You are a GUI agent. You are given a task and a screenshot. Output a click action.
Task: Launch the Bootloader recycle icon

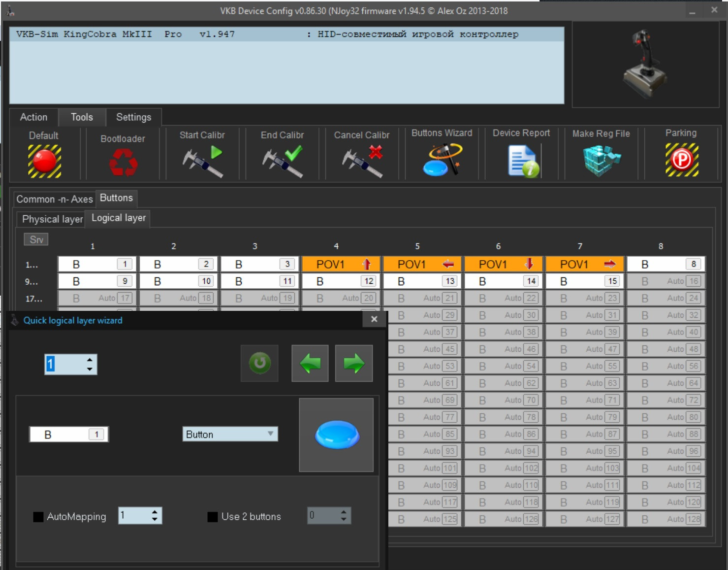pos(123,162)
